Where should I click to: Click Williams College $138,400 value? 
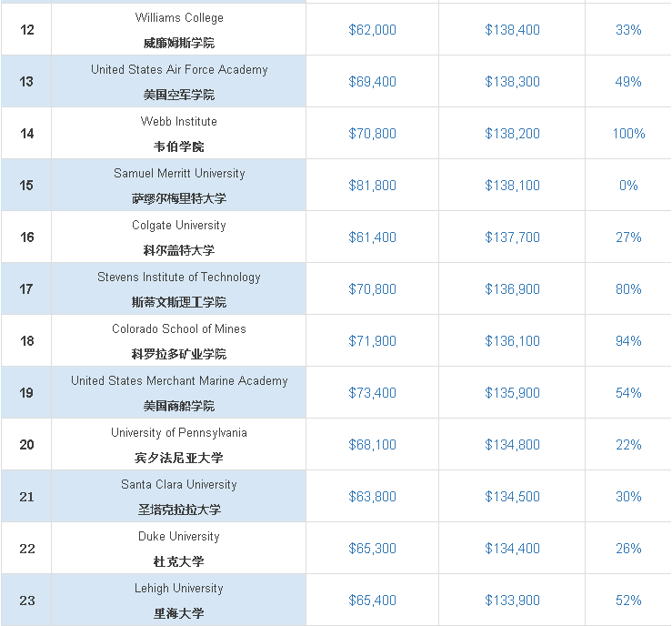point(512,30)
